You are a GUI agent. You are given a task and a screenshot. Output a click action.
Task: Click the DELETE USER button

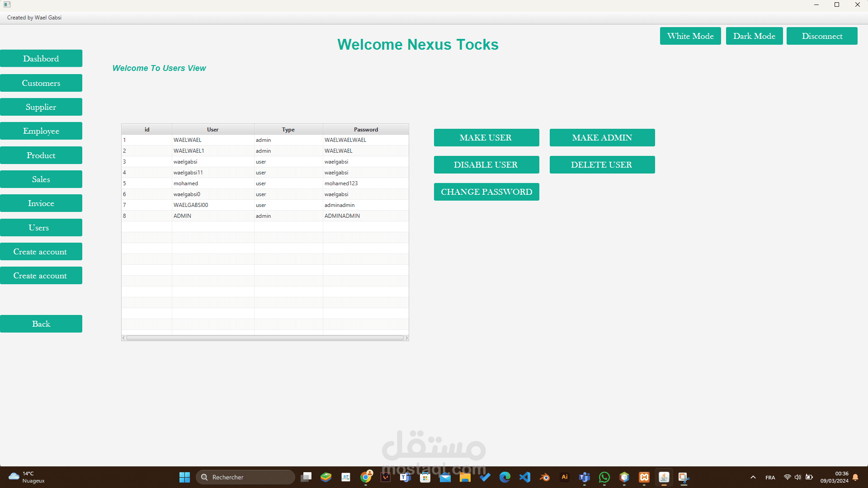(602, 165)
